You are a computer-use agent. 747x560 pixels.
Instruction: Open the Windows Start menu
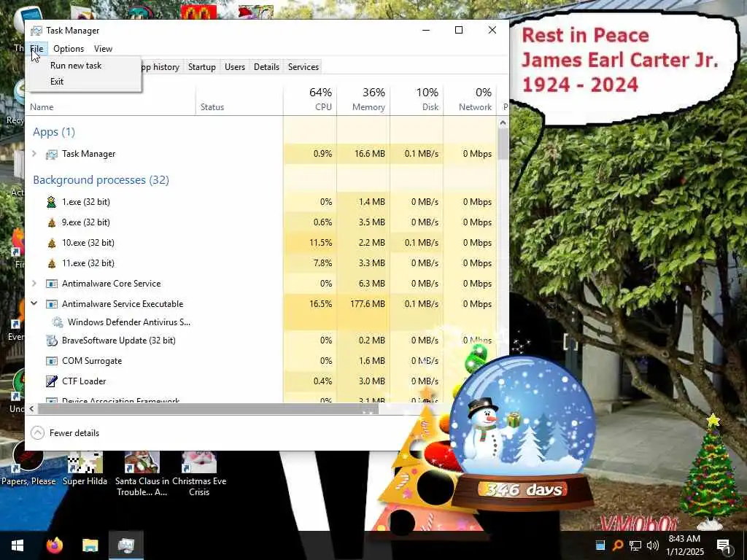click(18, 545)
